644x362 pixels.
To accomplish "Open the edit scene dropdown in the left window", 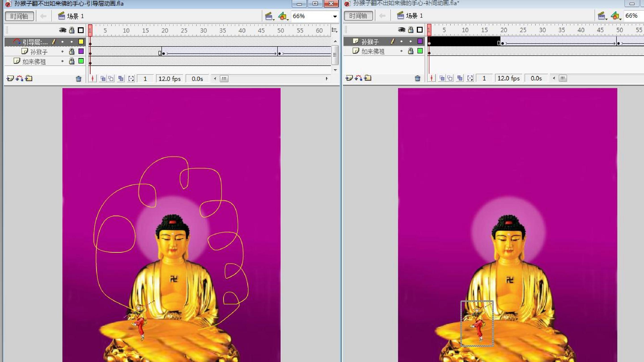I will tap(269, 17).
